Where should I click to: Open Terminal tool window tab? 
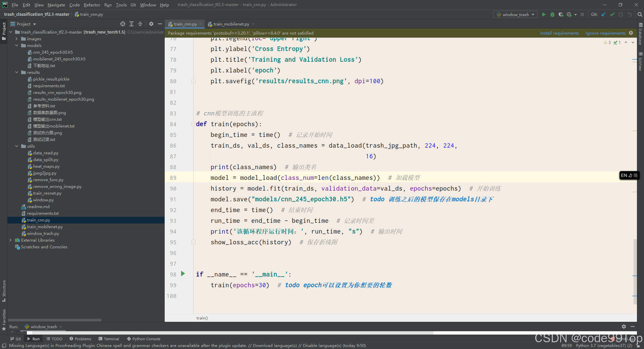[109, 339]
